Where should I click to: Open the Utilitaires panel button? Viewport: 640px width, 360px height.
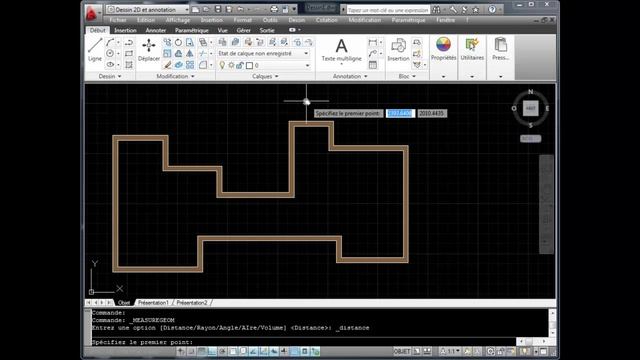pyautogui.click(x=472, y=49)
